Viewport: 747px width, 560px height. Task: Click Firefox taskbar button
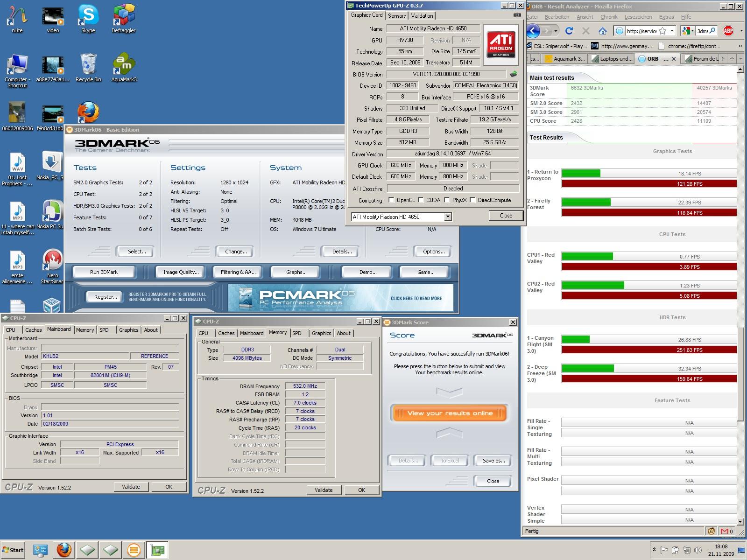pyautogui.click(x=64, y=550)
